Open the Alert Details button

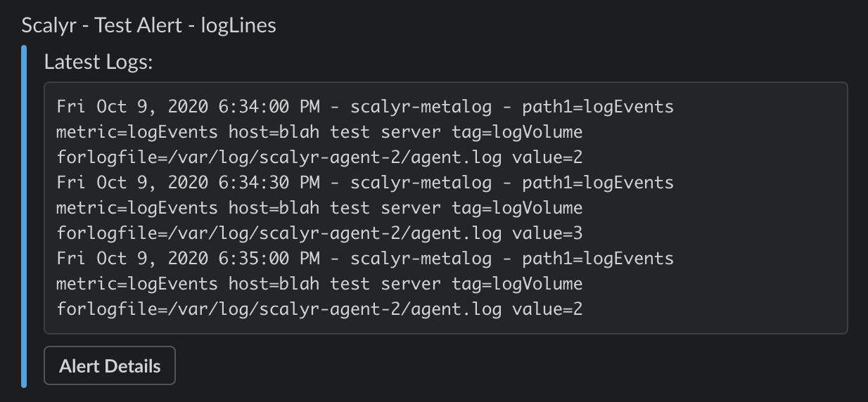(110, 365)
